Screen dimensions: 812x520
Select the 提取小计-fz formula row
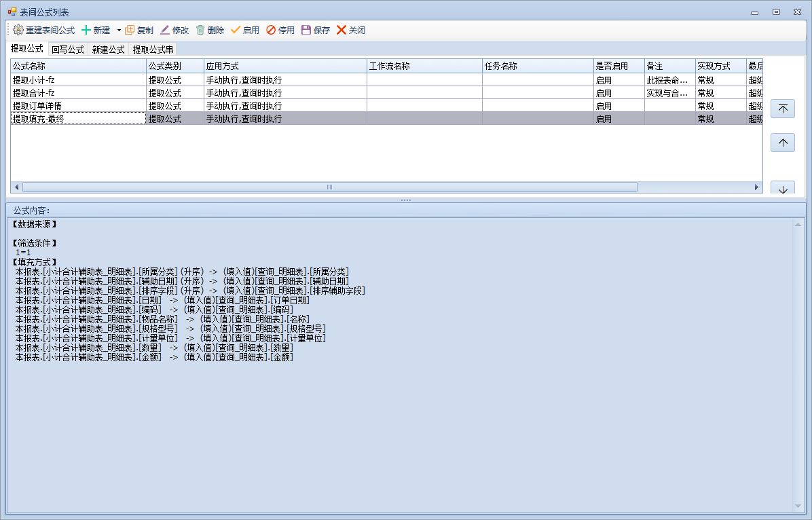coord(78,80)
